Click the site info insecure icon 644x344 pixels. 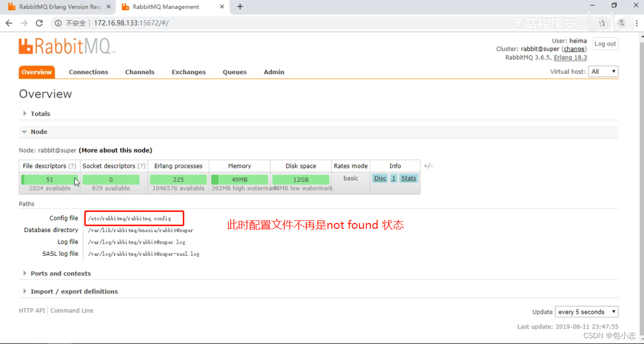coord(58,23)
